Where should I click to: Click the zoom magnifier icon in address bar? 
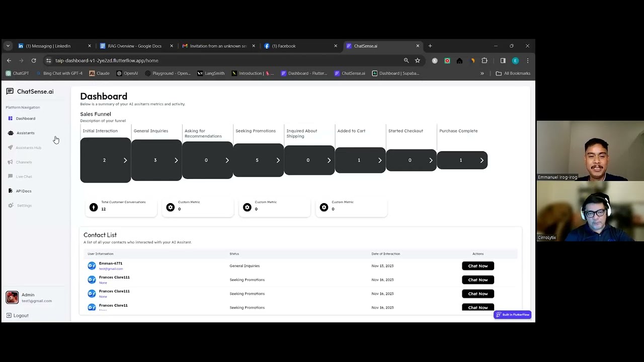(x=406, y=60)
